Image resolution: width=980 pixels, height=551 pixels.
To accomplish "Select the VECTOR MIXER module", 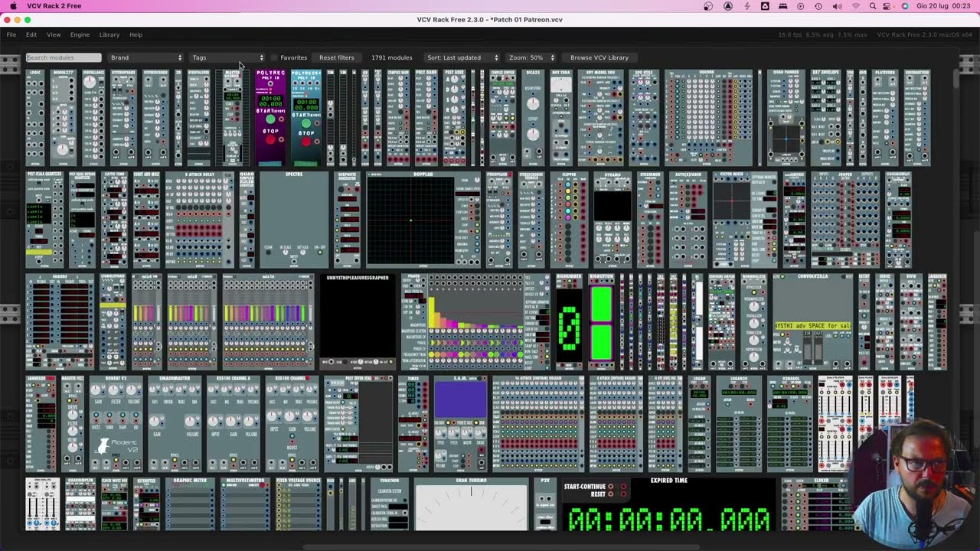I will (x=745, y=220).
